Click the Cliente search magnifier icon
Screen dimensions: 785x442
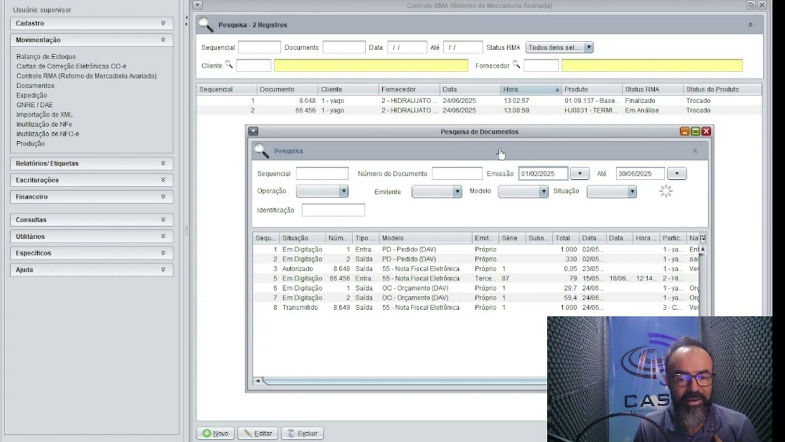point(229,64)
